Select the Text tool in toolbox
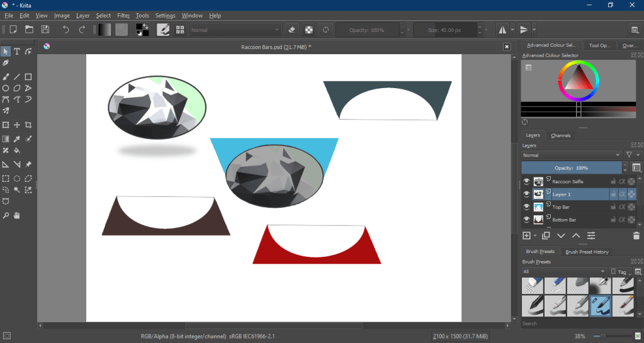Screen dimensions: 644x343 point(17,52)
